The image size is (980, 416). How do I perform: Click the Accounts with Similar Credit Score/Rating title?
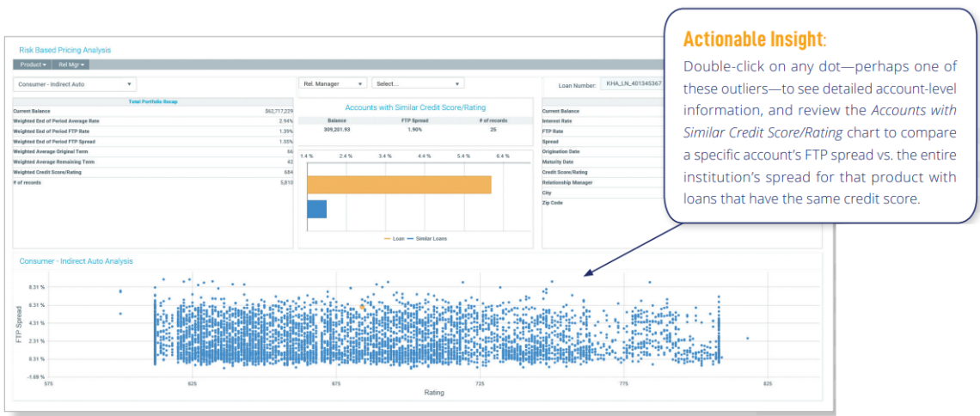[x=416, y=107]
